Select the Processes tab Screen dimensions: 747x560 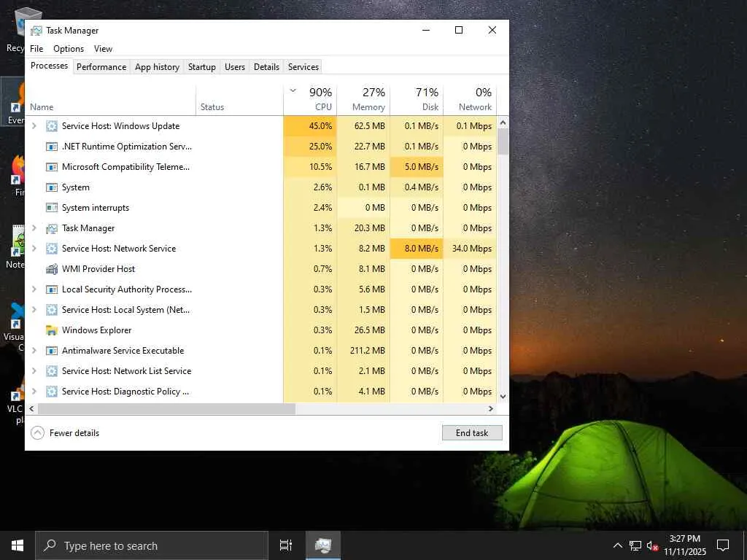coord(49,66)
